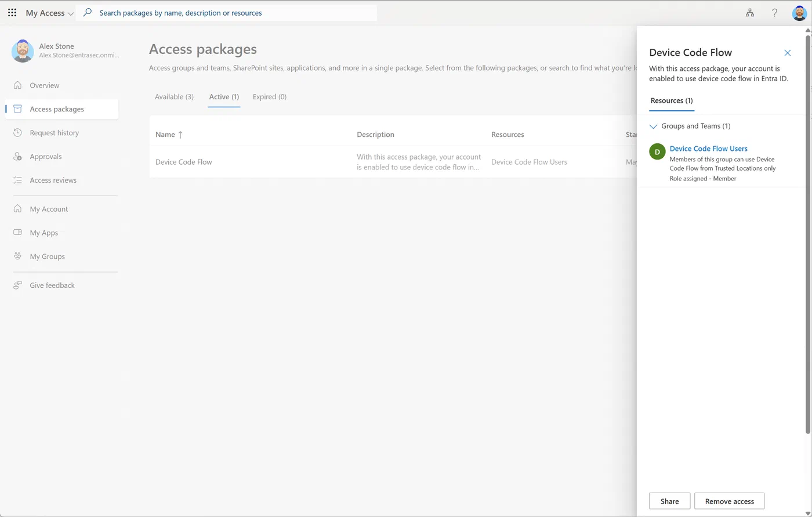812x517 pixels.
Task: Click the Overview home icon
Action: click(18, 85)
